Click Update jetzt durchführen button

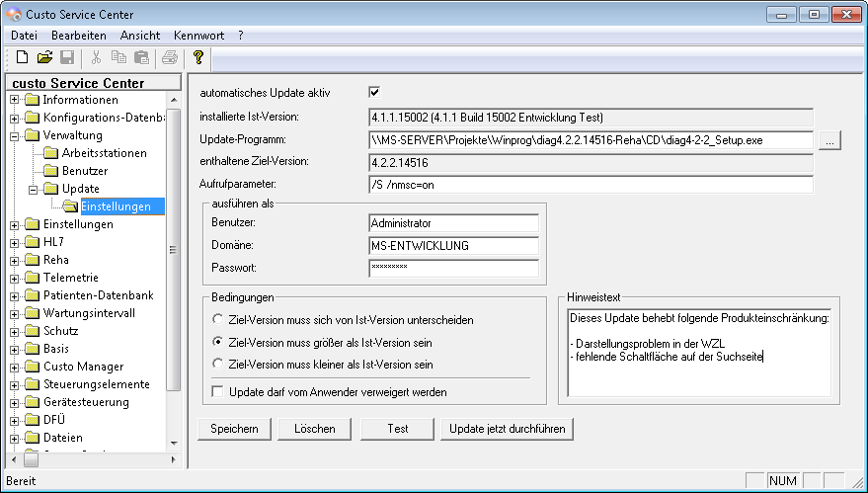(x=507, y=429)
